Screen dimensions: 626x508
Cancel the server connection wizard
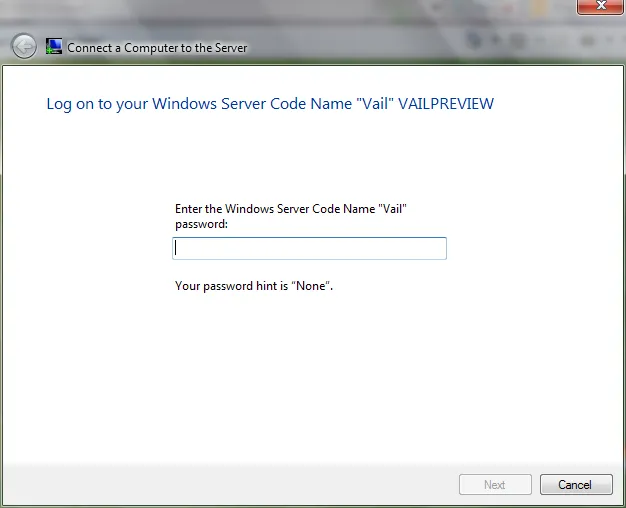tap(576, 484)
